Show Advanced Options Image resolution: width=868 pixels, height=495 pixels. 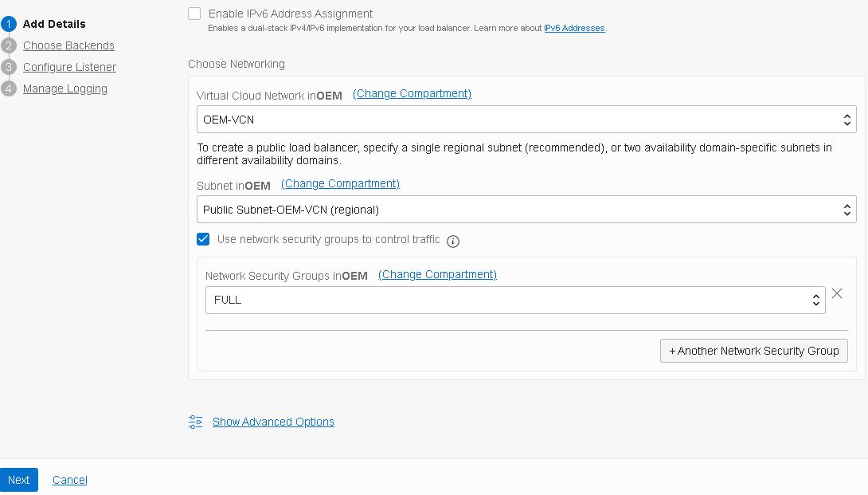(273, 422)
